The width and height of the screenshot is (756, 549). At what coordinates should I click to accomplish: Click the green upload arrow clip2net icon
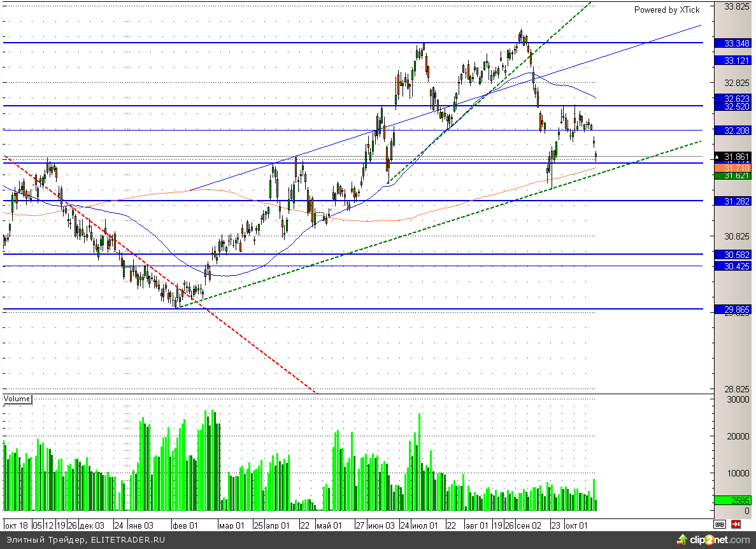click(x=681, y=540)
